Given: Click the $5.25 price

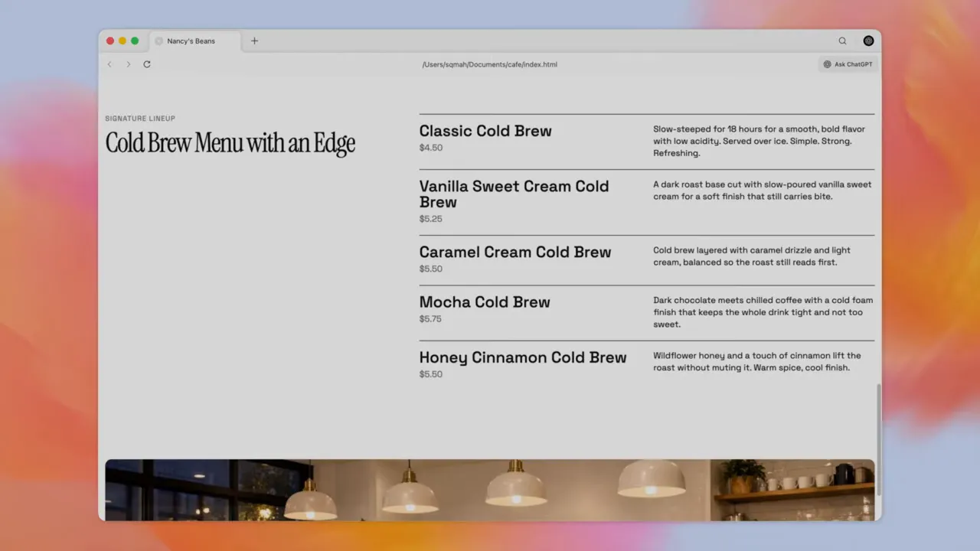Looking at the screenshot, I should [431, 219].
